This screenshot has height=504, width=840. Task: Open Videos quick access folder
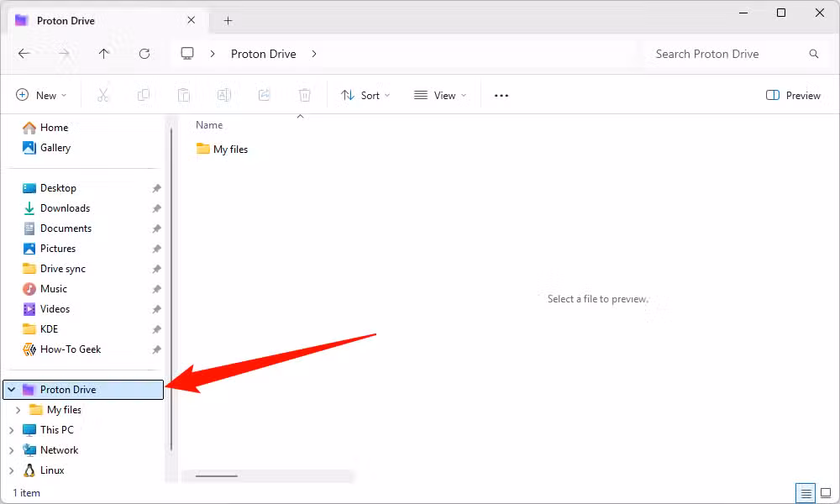[55, 309]
